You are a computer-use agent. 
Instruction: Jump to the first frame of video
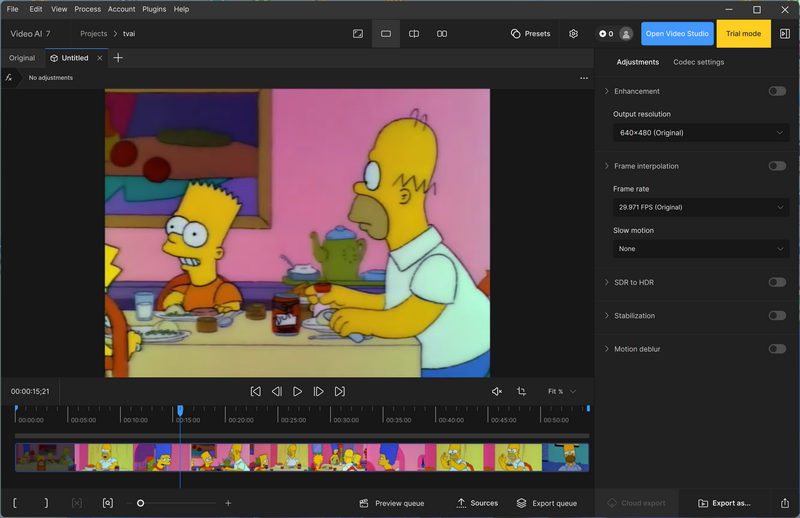[x=255, y=392]
